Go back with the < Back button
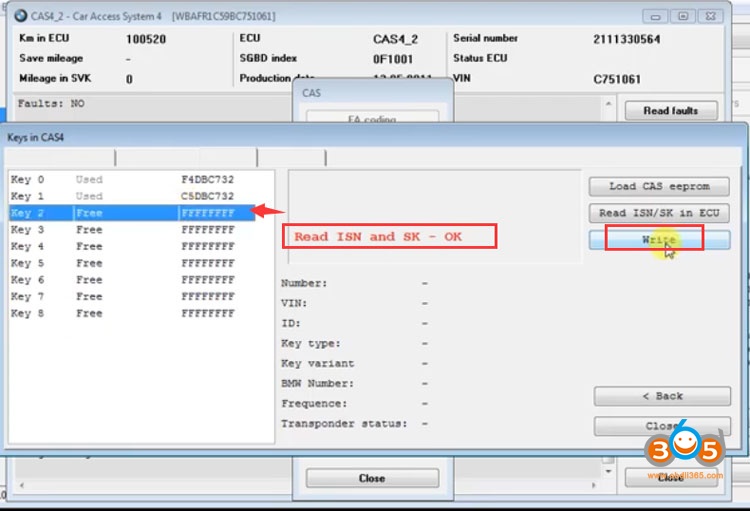750x511 pixels. [x=662, y=396]
